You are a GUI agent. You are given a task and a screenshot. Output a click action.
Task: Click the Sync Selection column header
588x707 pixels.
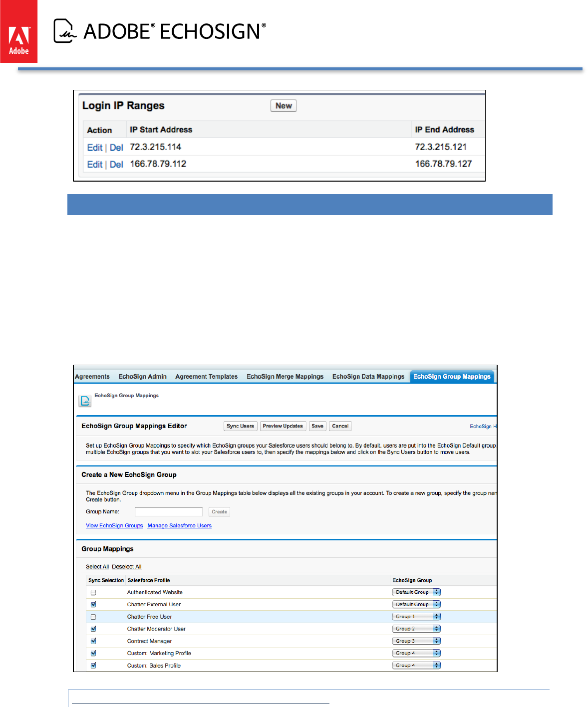point(106,580)
